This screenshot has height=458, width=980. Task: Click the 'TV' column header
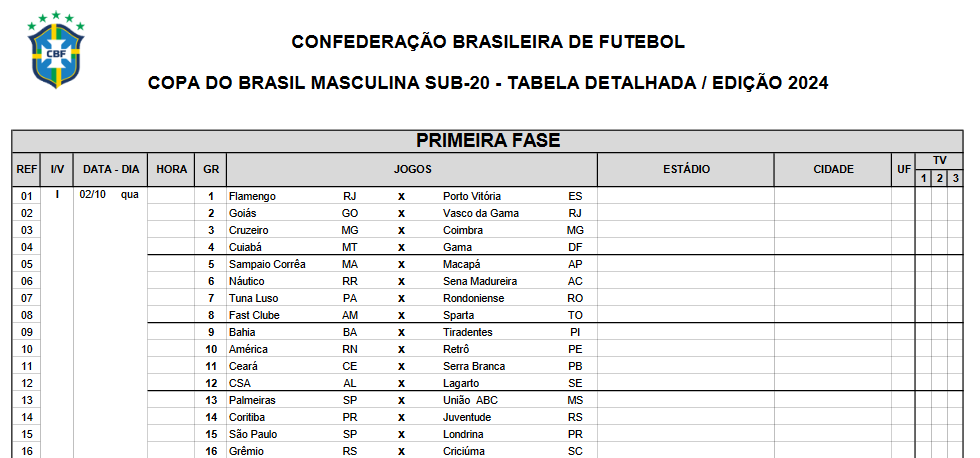(940, 160)
